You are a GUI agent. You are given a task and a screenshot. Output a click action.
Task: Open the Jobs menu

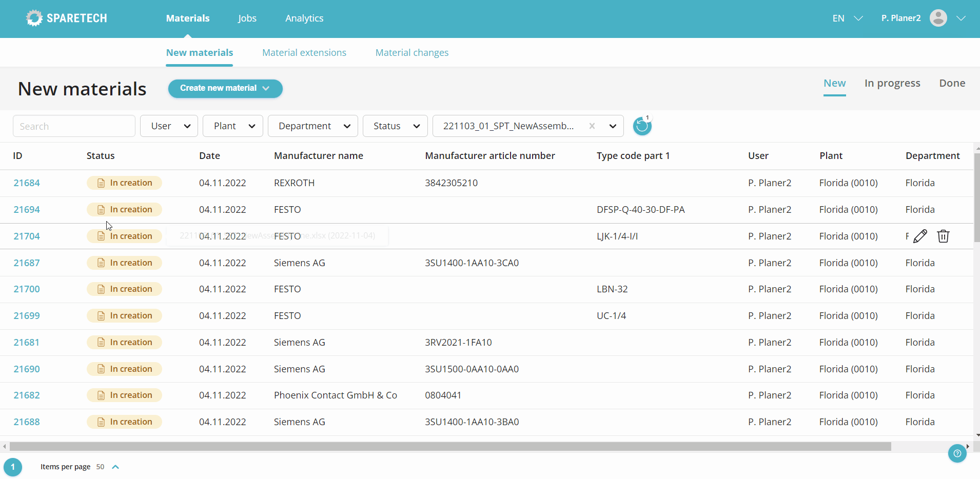tap(247, 18)
